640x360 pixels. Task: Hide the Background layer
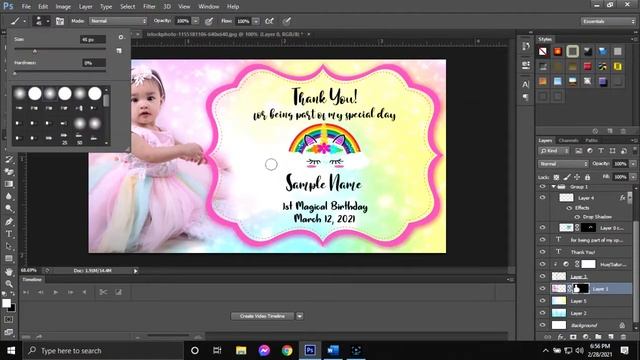pyautogui.click(x=542, y=325)
